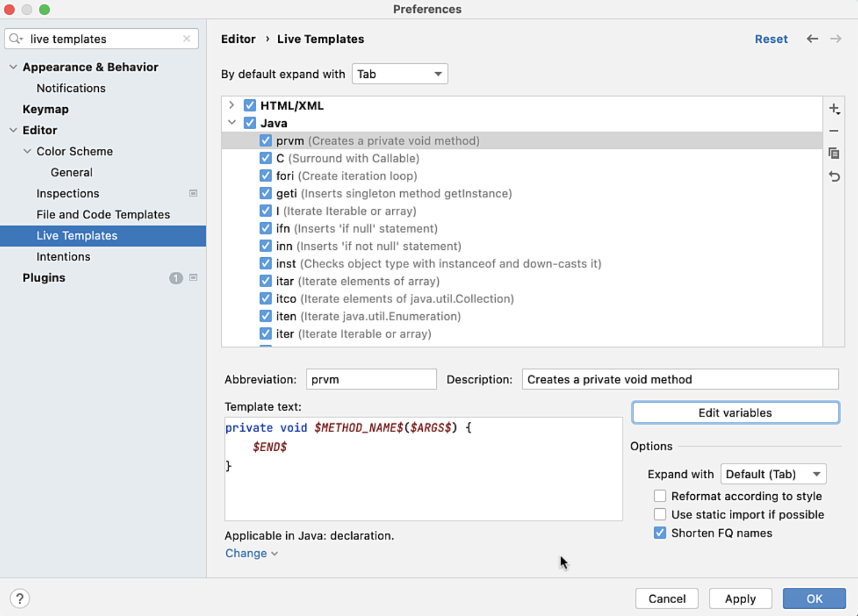Add a new live template

click(x=834, y=108)
